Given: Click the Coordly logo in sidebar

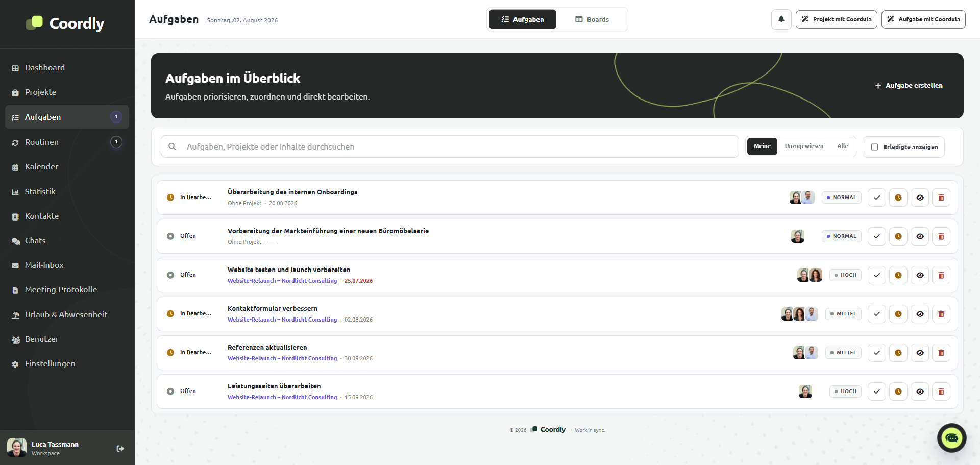Looking at the screenshot, I should click(65, 23).
